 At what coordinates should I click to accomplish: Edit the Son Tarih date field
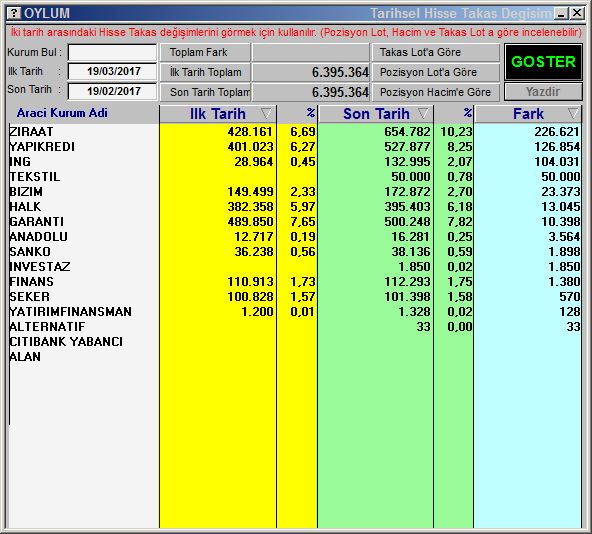112,91
